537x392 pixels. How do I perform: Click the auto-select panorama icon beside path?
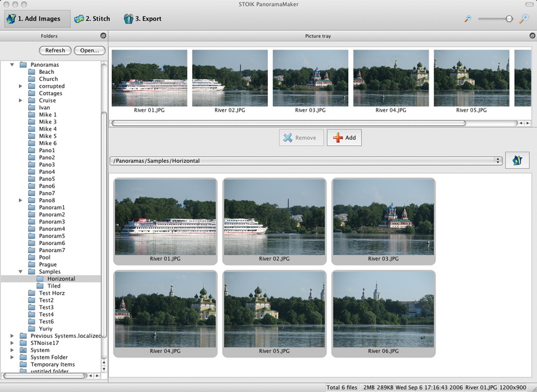point(517,161)
